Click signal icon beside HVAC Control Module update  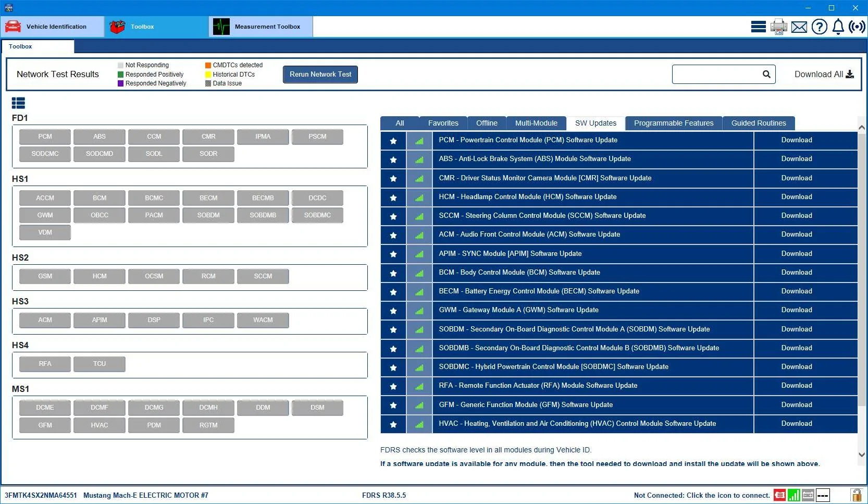point(419,424)
